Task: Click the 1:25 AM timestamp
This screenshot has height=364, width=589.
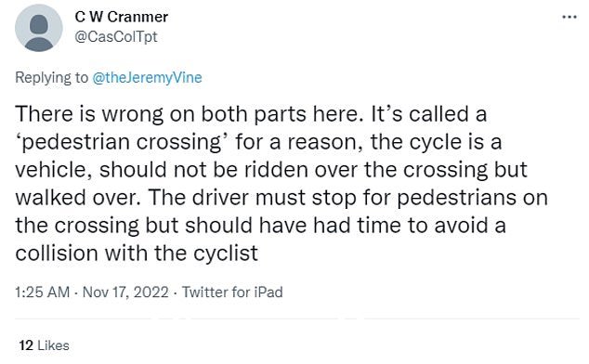Action: point(43,292)
